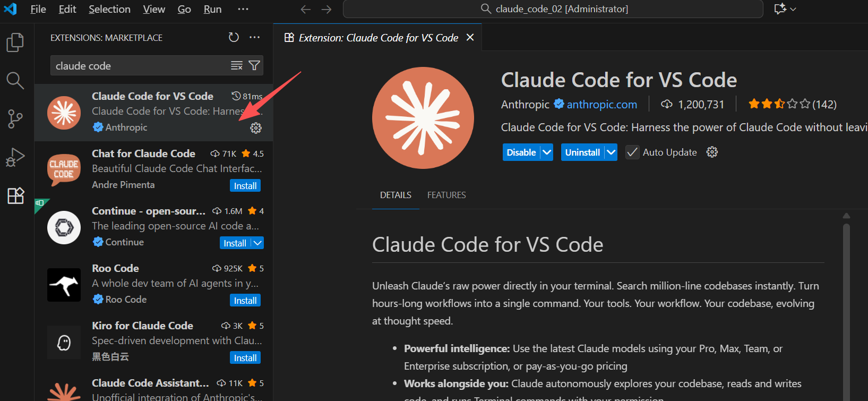Image resolution: width=868 pixels, height=401 pixels.
Task: Click the gear icon next to Auto Update
Action: [712, 152]
